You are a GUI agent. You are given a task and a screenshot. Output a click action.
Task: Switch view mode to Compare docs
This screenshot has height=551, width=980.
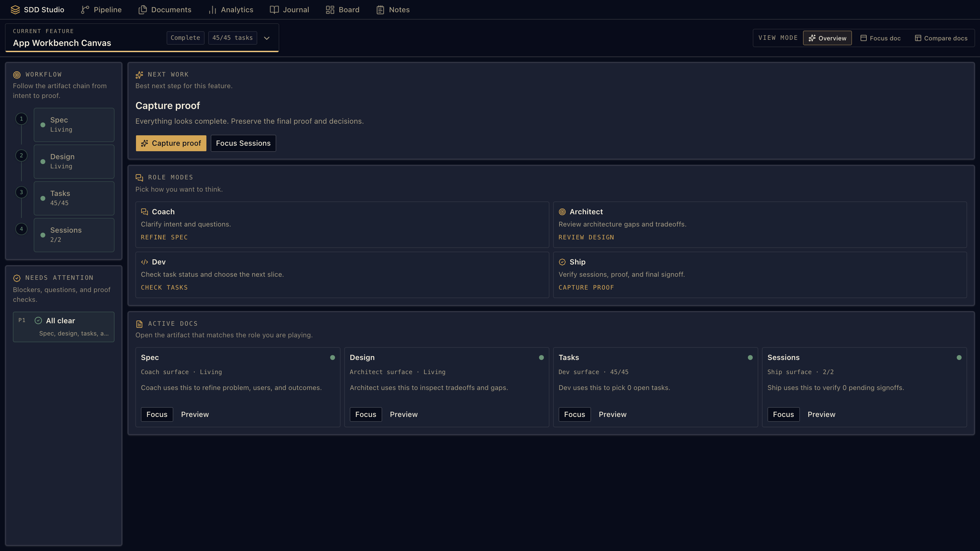point(941,38)
